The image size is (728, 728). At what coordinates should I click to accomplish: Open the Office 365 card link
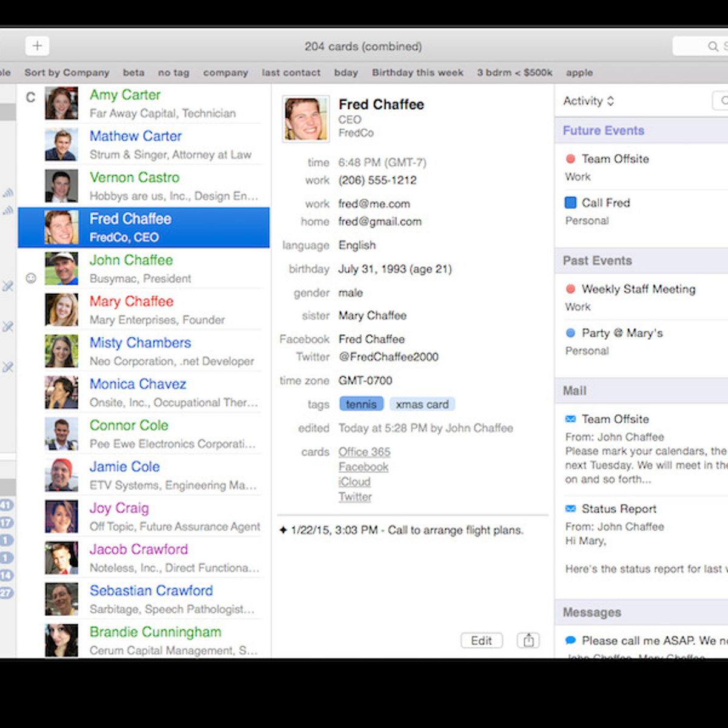(x=364, y=452)
